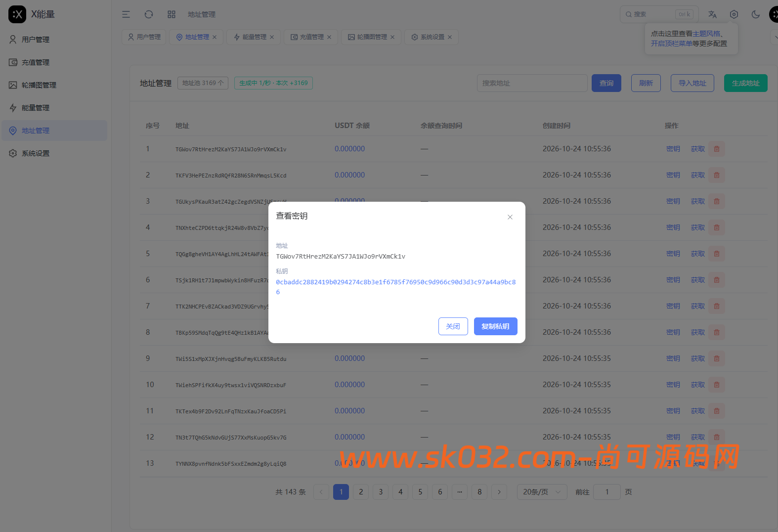The image size is (778, 532).
Task: Close the 系统设置 tab
Action: [x=450, y=37]
